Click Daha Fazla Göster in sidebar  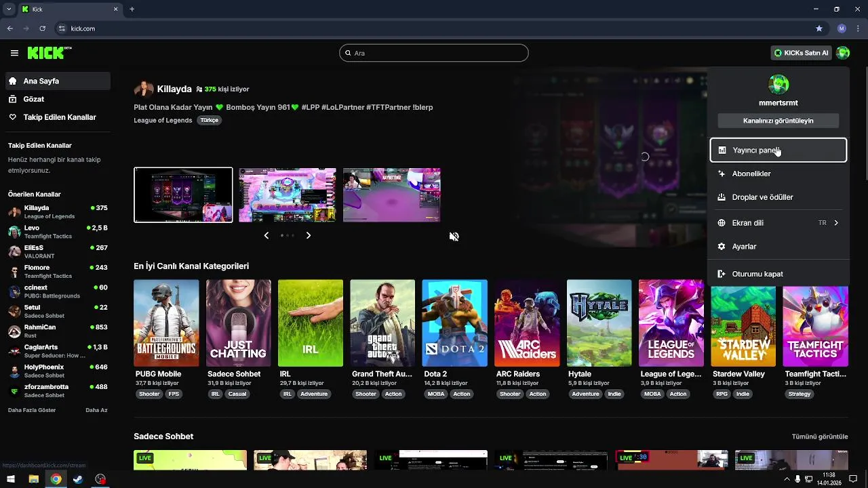[x=32, y=410]
